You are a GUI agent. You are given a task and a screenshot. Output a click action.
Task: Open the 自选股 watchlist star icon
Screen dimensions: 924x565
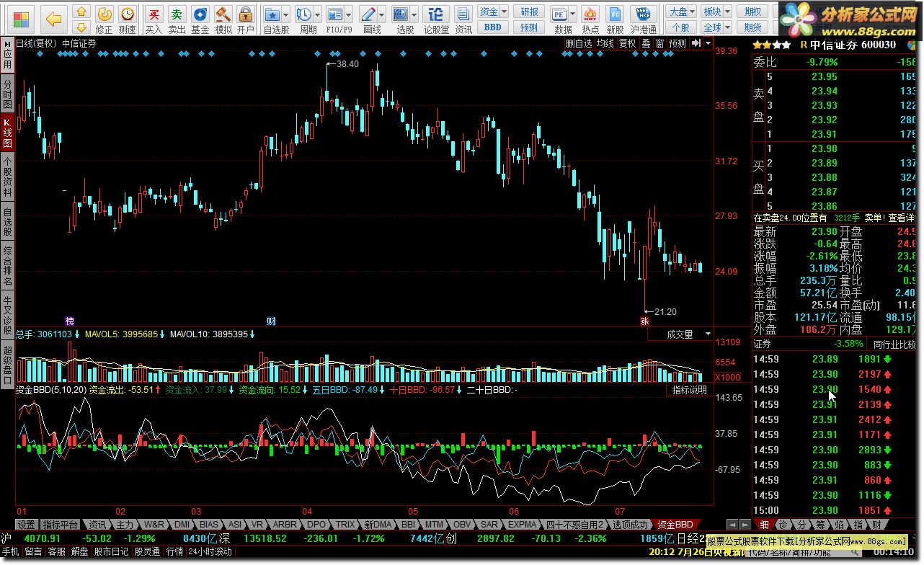point(272,14)
